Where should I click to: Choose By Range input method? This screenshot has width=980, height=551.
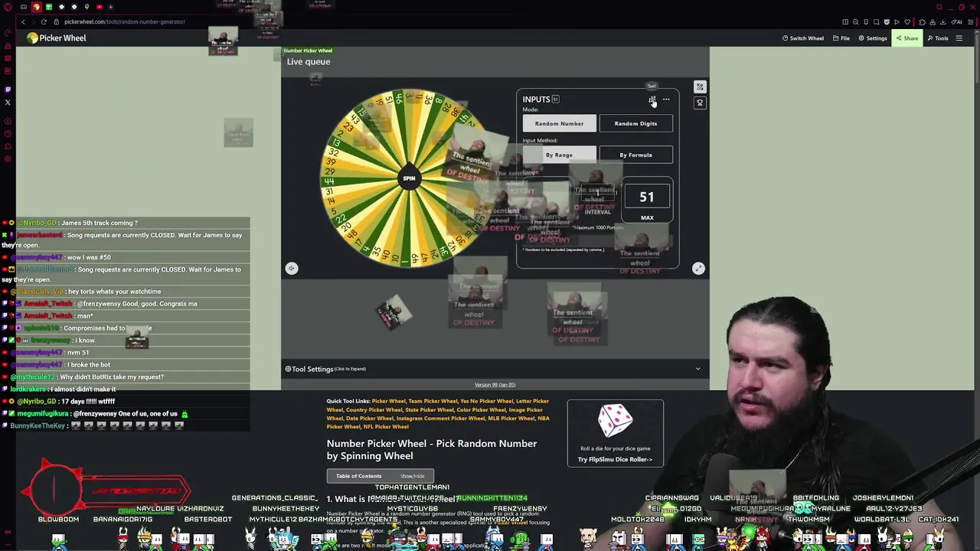559,155
